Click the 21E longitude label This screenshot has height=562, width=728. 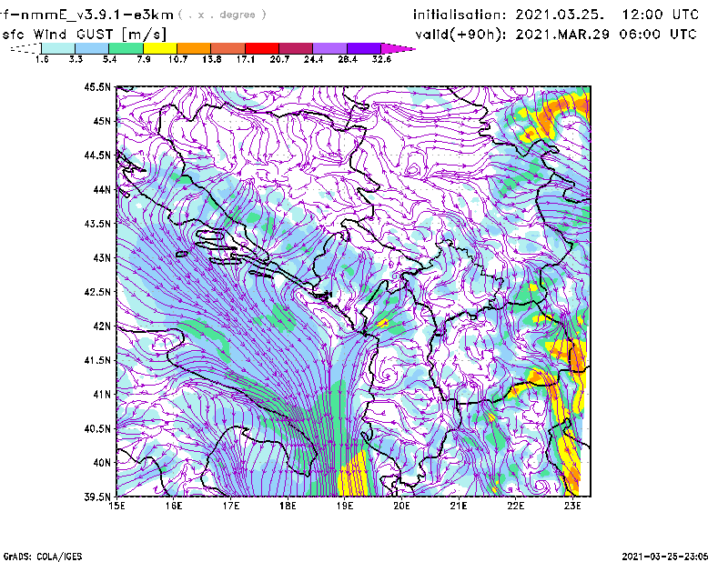pos(459,506)
